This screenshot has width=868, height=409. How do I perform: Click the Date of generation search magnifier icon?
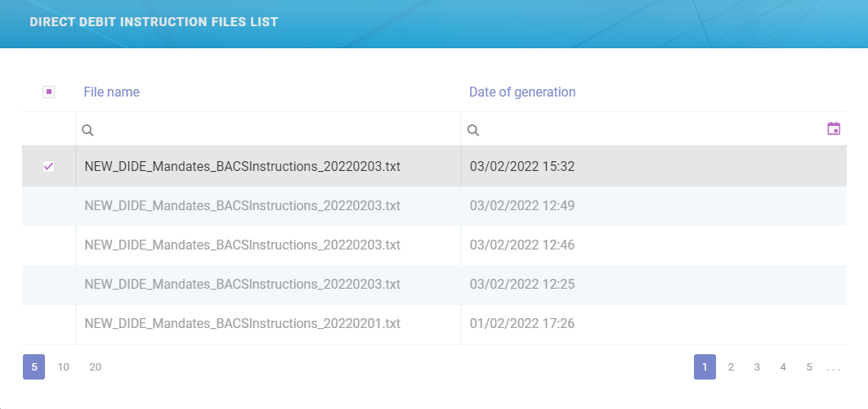[x=472, y=130]
